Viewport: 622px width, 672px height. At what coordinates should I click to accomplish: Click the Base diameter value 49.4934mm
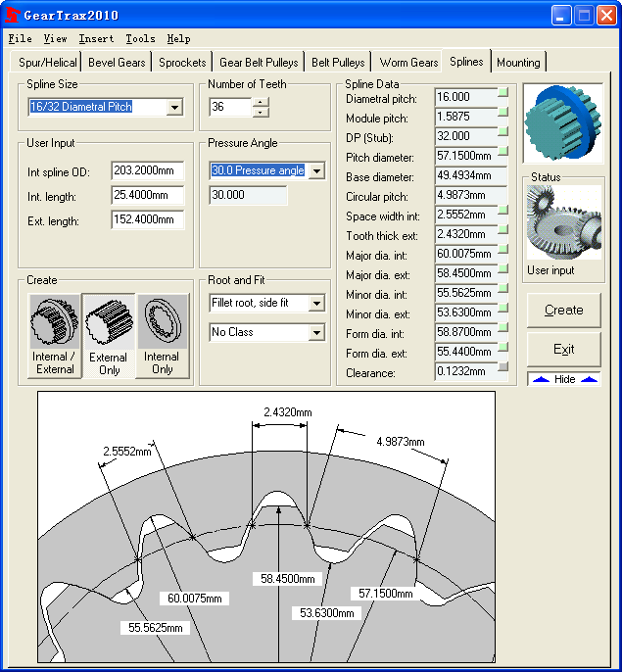[470, 175]
